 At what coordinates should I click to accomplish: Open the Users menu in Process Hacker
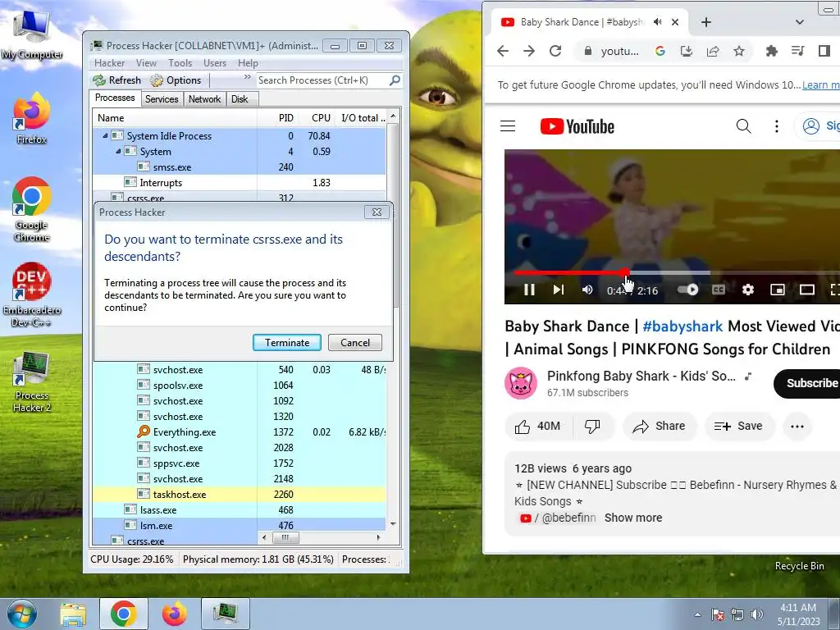[215, 62]
